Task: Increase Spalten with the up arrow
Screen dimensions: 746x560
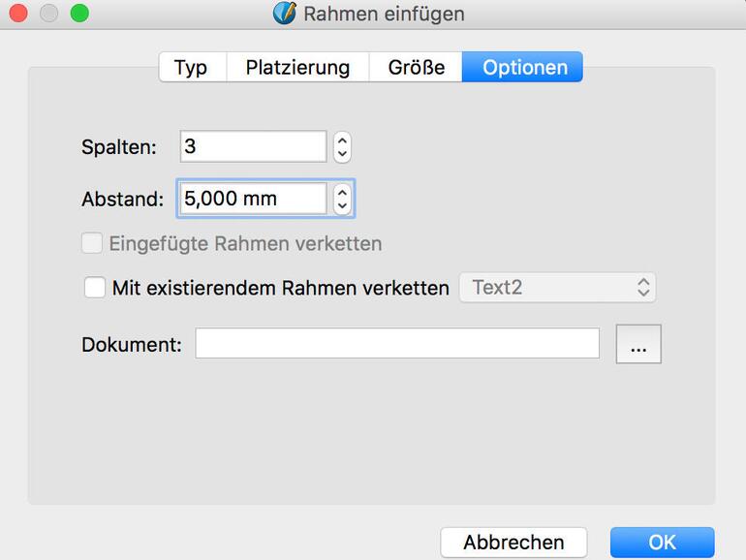Action: (x=342, y=140)
